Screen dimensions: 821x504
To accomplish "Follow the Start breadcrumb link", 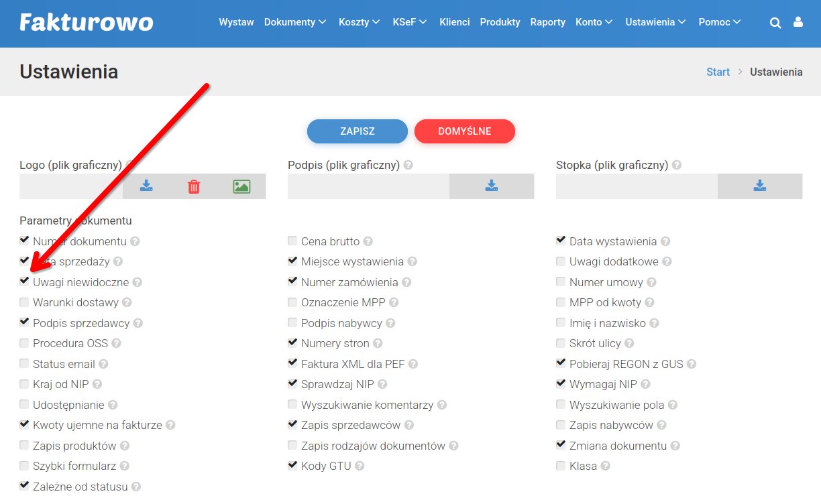I will click(718, 72).
